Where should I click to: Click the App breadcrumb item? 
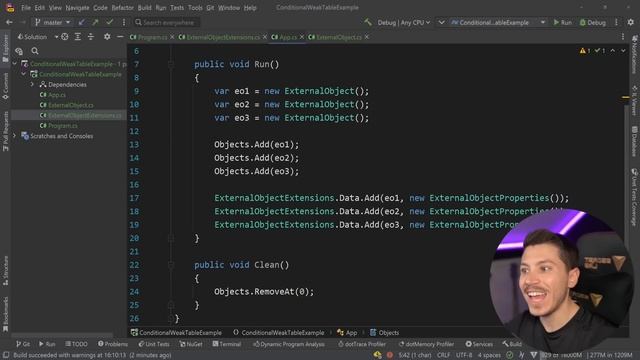(x=347, y=333)
